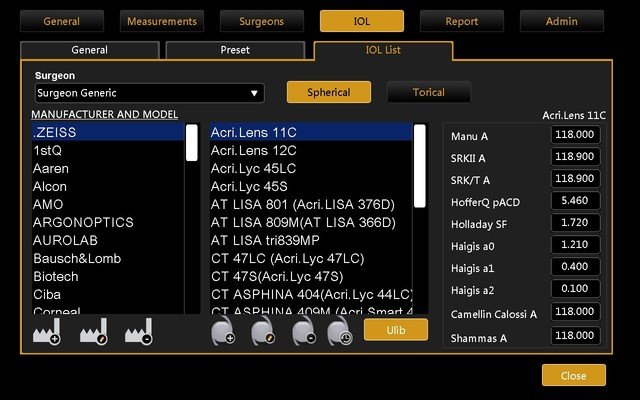The height and width of the screenshot is (400, 640).
Task: Click the manufacturer list scrollbar thumb
Action: pyautogui.click(x=191, y=143)
